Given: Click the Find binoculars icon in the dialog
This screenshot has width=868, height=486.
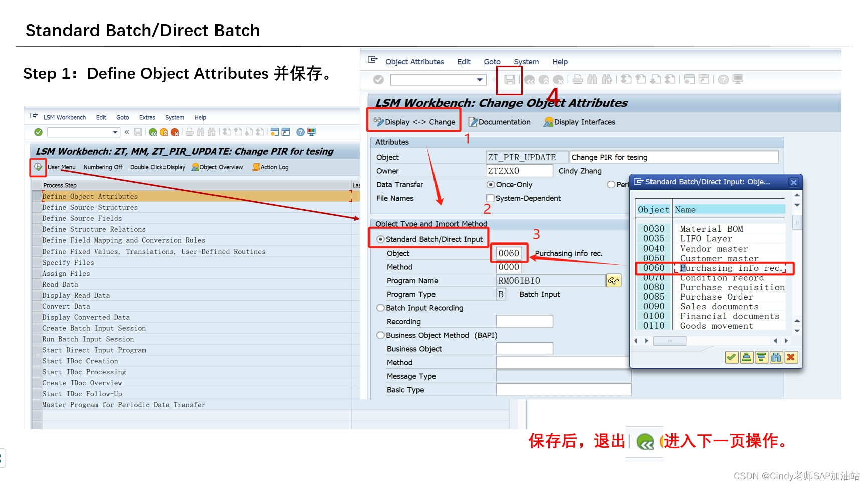Looking at the screenshot, I should pyautogui.click(x=775, y=357).
